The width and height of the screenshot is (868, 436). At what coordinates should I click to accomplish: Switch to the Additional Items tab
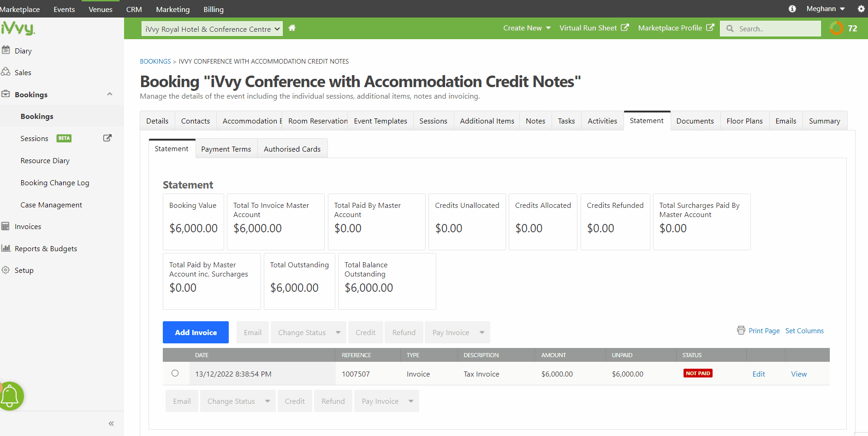[487, 121]
